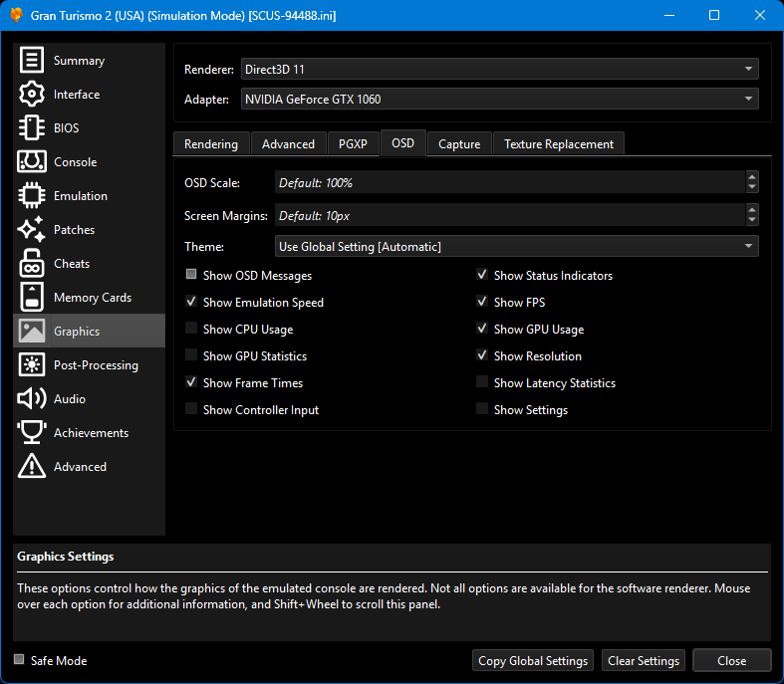This screenshot has height=684, width=784.
Task: Expand the Theme dropdown
Action: click(516, 247)
